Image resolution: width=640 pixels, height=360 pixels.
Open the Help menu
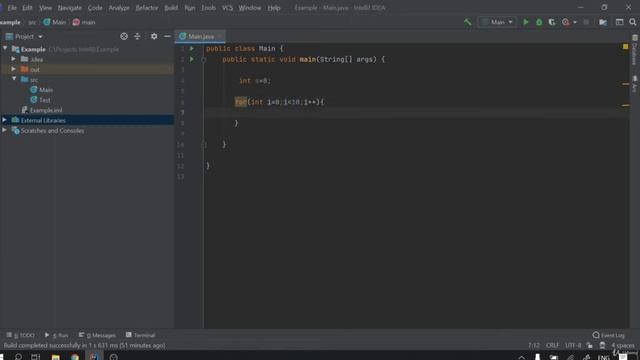click(x=274, y=8)
